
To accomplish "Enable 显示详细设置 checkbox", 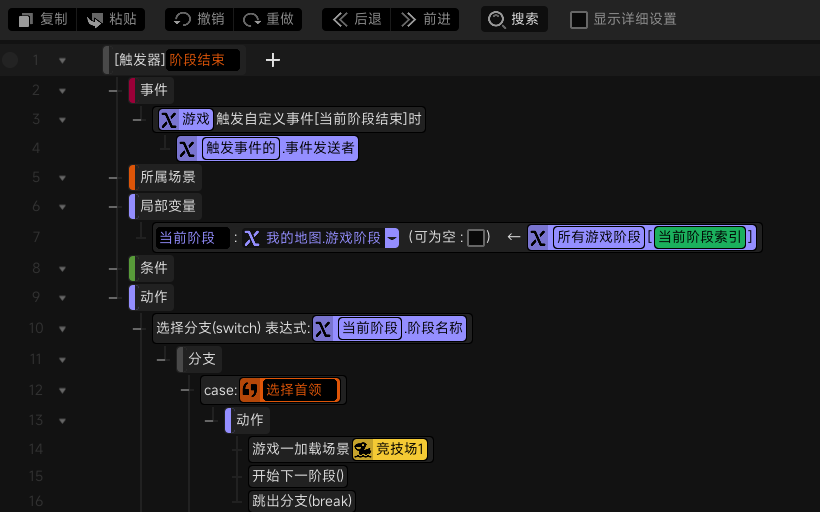I will 578,20.
